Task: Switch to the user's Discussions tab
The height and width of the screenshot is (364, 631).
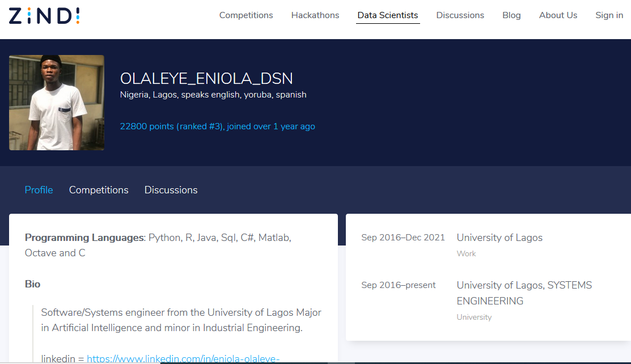Action: click(x=171, y=190)
